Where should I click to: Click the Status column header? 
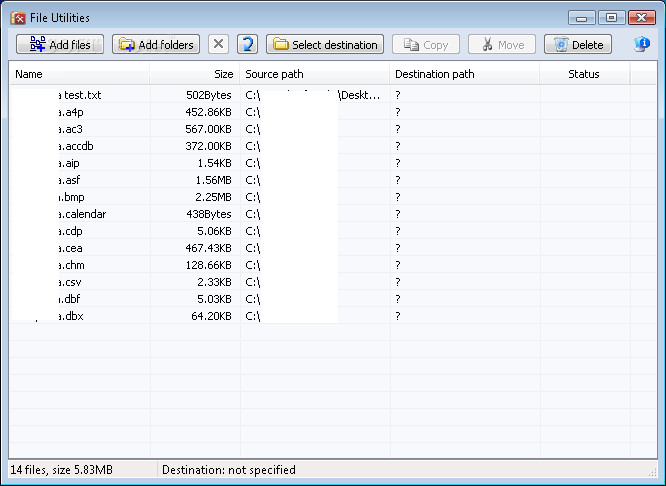coord(584,74)
